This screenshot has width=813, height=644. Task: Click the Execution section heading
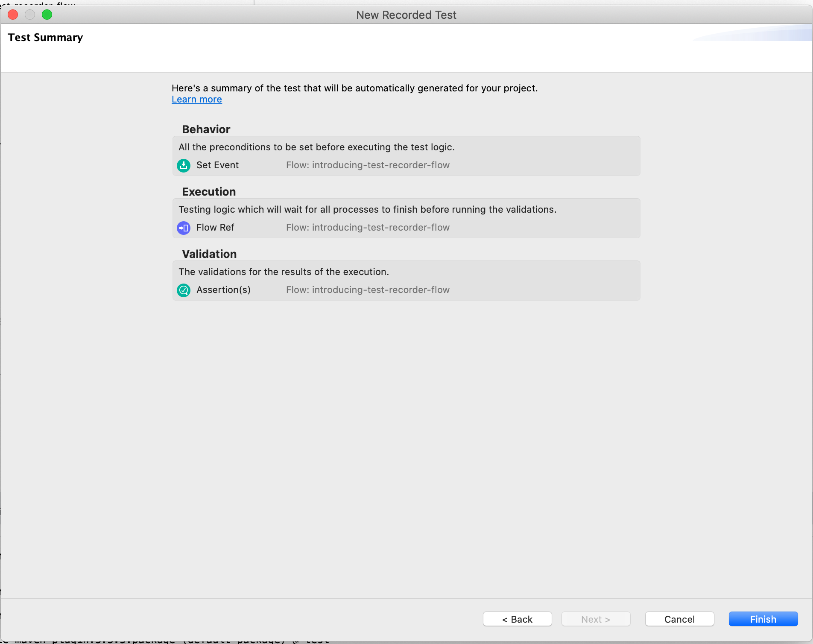pyautogui.click(x=209, y=192)
